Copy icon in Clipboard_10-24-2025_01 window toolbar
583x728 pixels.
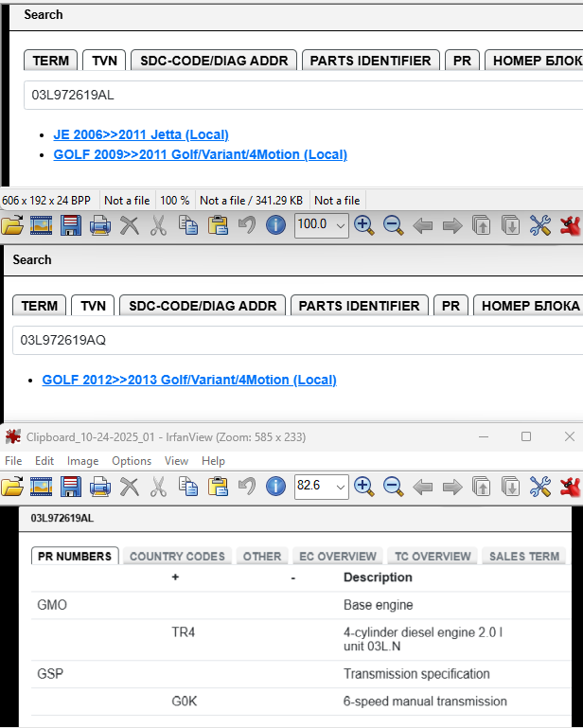tap(188, 487)
